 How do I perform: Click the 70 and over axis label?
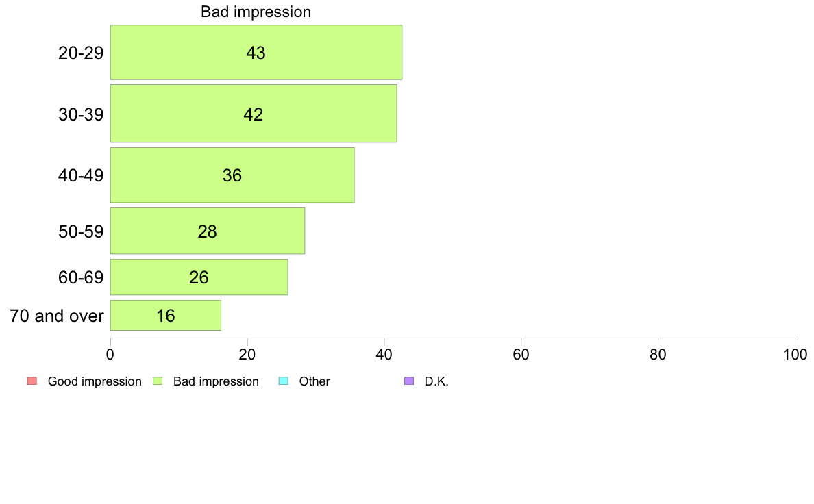tap(57, 316)
